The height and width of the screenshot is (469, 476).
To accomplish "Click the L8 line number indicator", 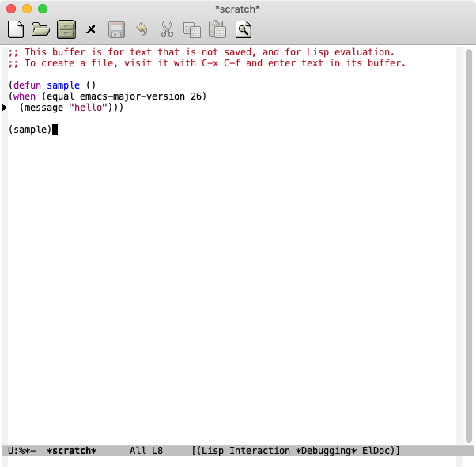I will (157, 451).
